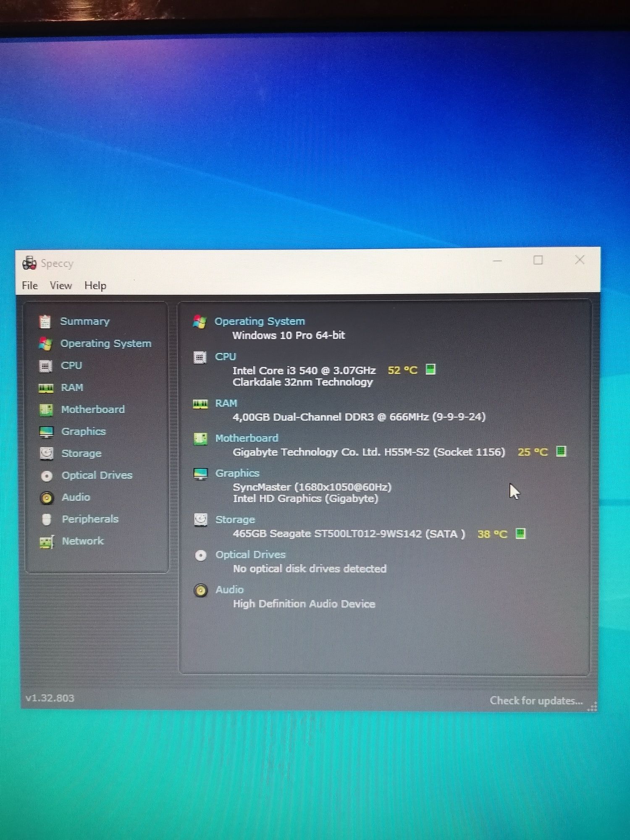Click the Graphics heading link in summary

pyautogui.click(x=237, y=473)
